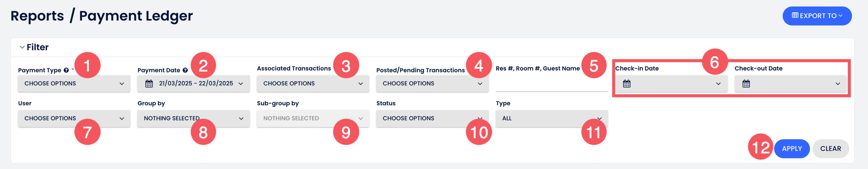The height and width of the screenshot is (169, 868).
Task: Open the Payment Type dropdown
Action: tap(74, 84)
